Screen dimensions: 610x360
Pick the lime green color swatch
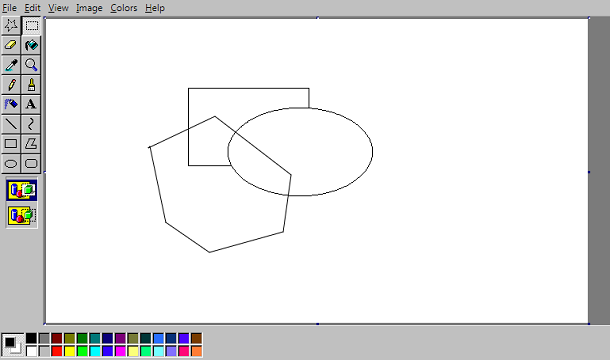[82, 351]
